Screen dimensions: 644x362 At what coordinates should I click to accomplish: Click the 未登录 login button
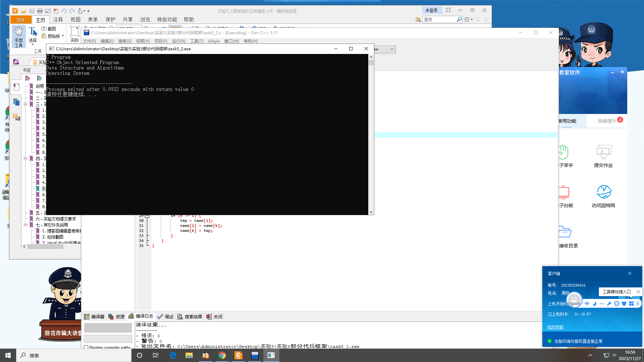pos(431,10)
